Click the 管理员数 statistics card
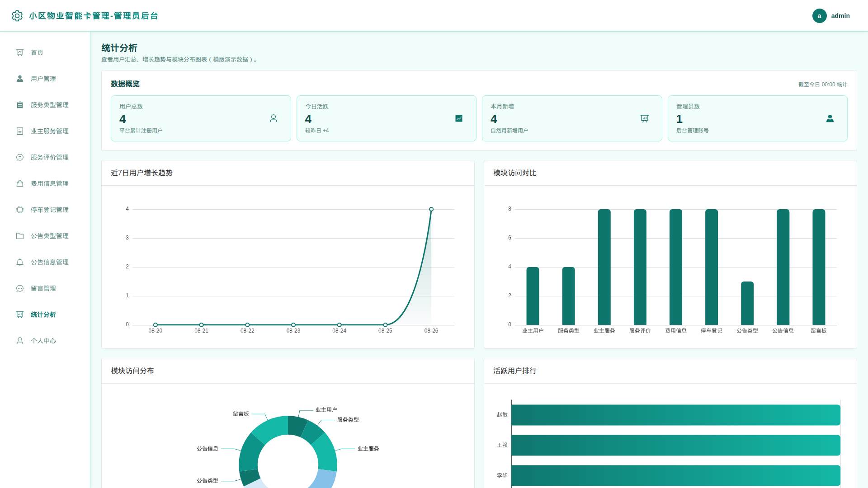Image resolution: width=868 pixels, height=488 pixels. pos(758,118)
